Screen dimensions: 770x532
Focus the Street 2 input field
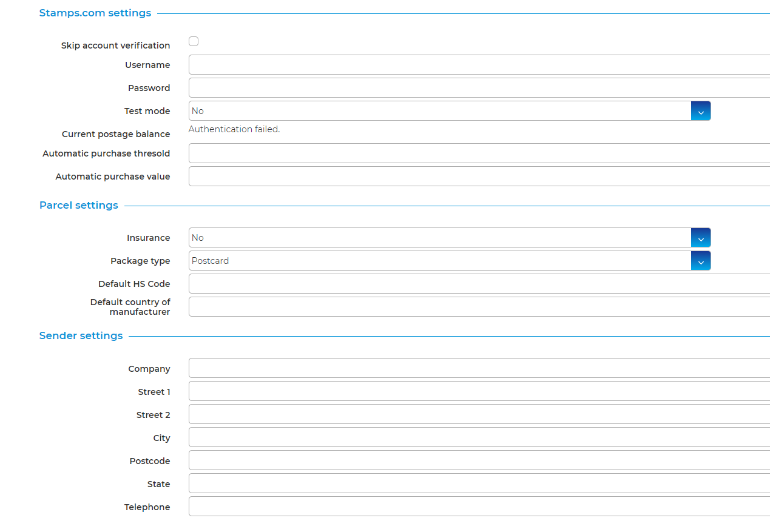coord(479,414)
